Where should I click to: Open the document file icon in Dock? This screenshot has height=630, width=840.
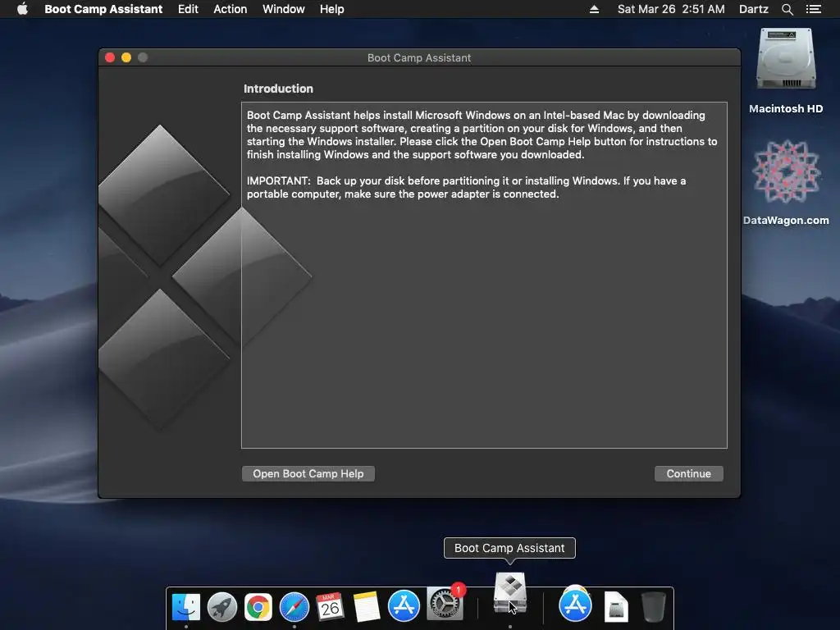click(616, 606)
